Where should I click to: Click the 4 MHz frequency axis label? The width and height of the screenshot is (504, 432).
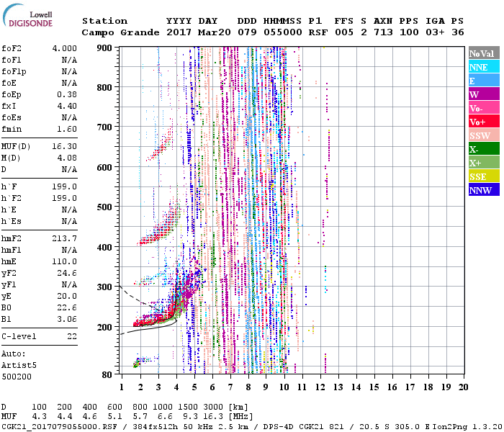click(x=176, y=387)
